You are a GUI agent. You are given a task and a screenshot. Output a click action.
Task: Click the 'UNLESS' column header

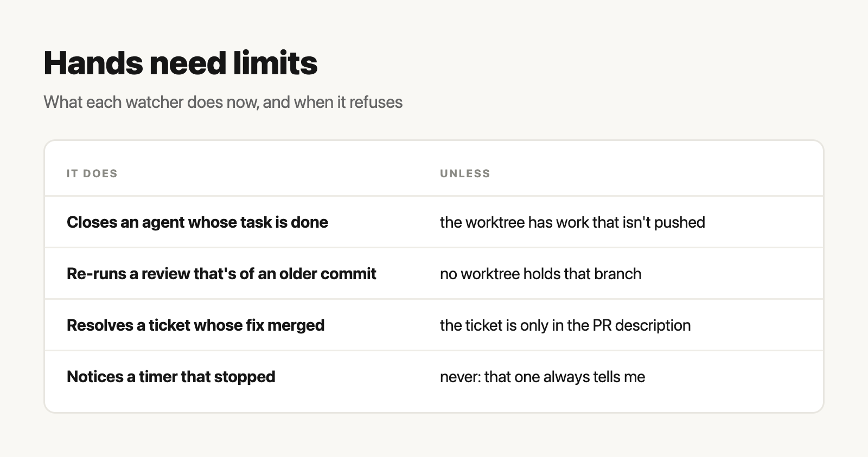pyautogui.click(x=465, y=173)
